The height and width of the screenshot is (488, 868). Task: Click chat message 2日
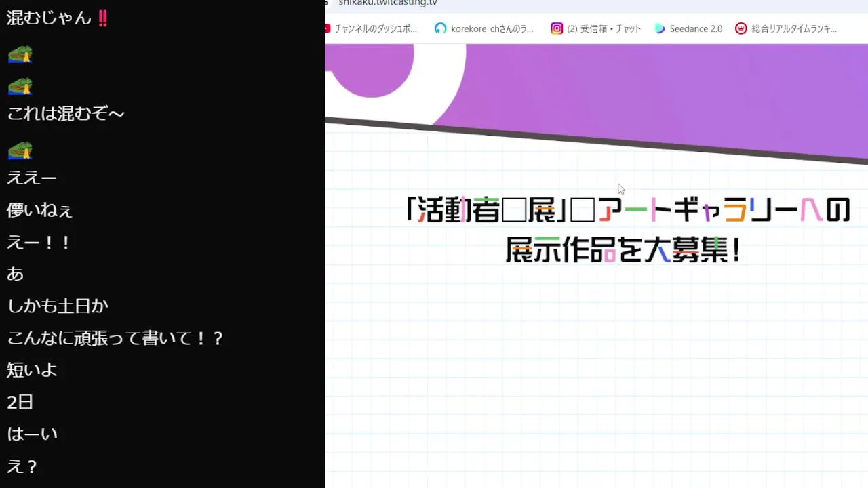point(20,402)
